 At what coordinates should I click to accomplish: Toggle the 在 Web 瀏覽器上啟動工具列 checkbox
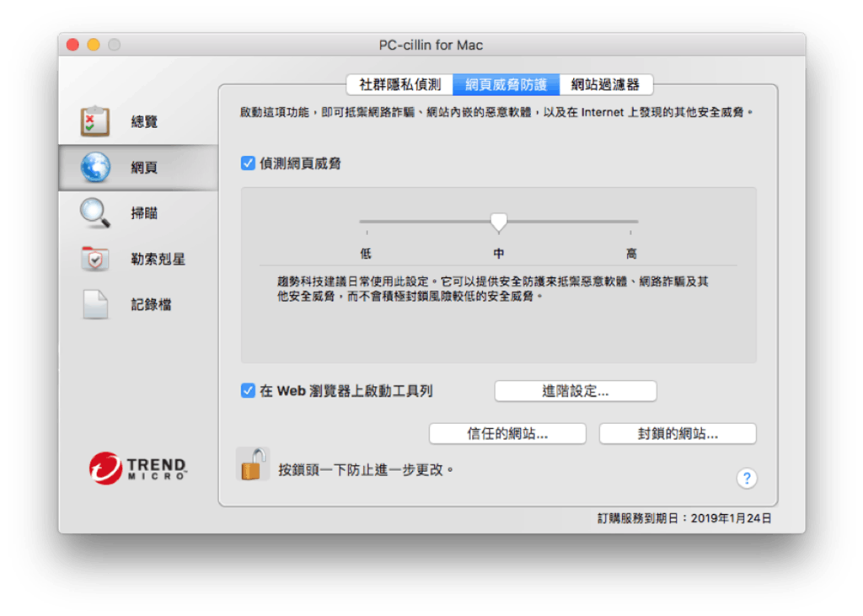[248, 390]
